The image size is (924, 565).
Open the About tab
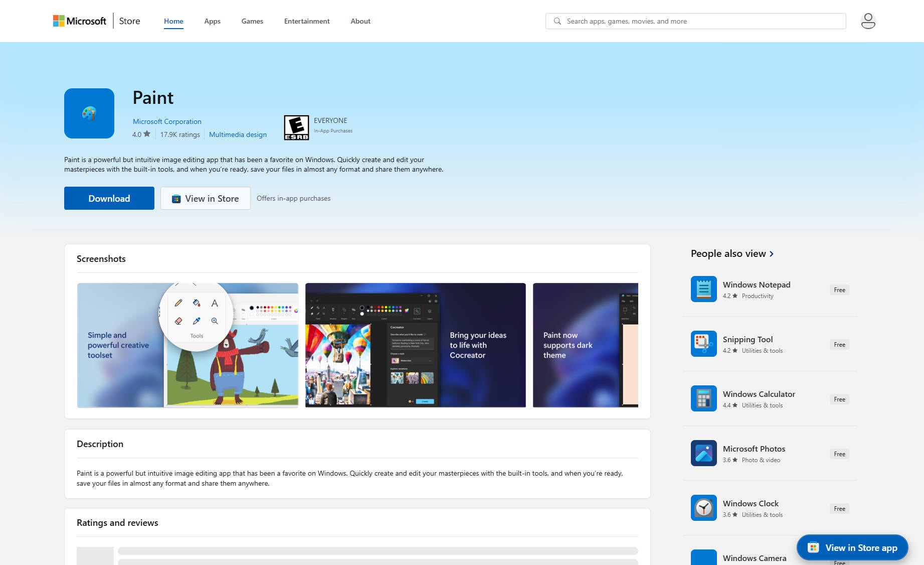360,21
